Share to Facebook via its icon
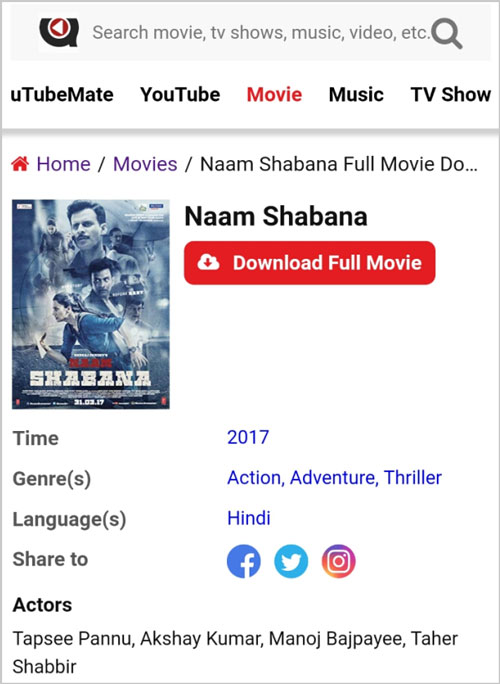Screen dimensions: 500x684 point(243,561)
